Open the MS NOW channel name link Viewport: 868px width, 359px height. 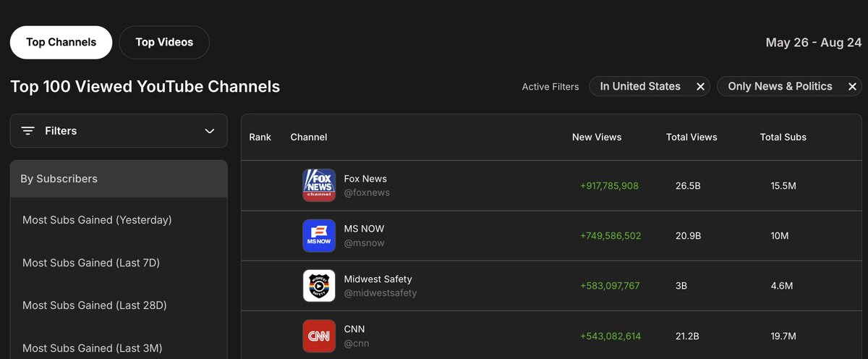364,229
